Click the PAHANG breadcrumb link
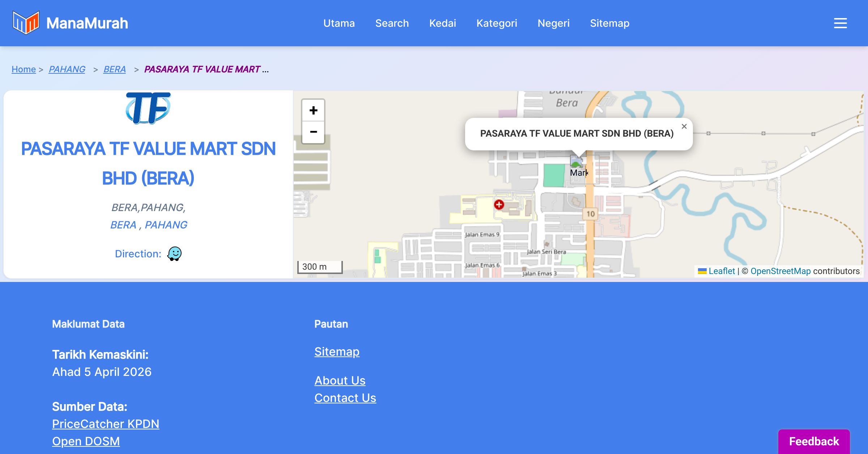Image resolution: width=868 pixels, height=454 pixels. [67, 69]
